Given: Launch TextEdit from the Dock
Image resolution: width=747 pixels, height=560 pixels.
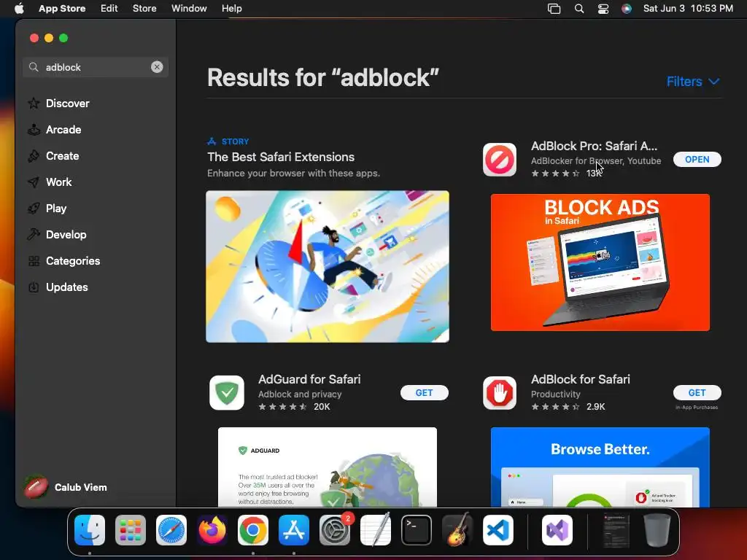Looking at the screenshot, I should (376, 530).
